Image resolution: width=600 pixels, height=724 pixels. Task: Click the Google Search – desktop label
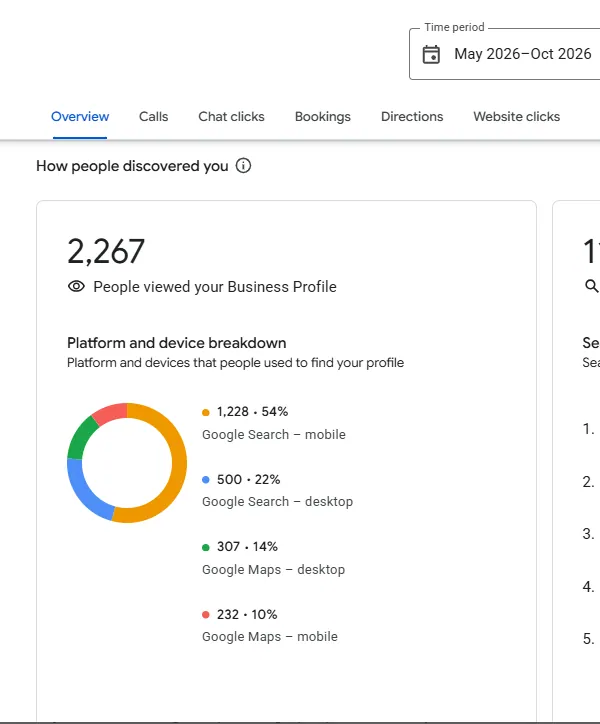[278, 502]
